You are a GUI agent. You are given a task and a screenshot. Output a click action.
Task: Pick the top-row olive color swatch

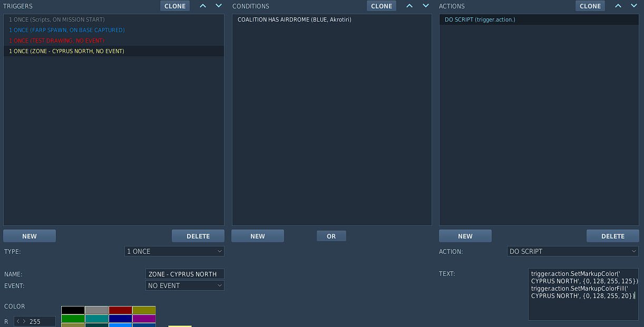click(x=144, y=310)
